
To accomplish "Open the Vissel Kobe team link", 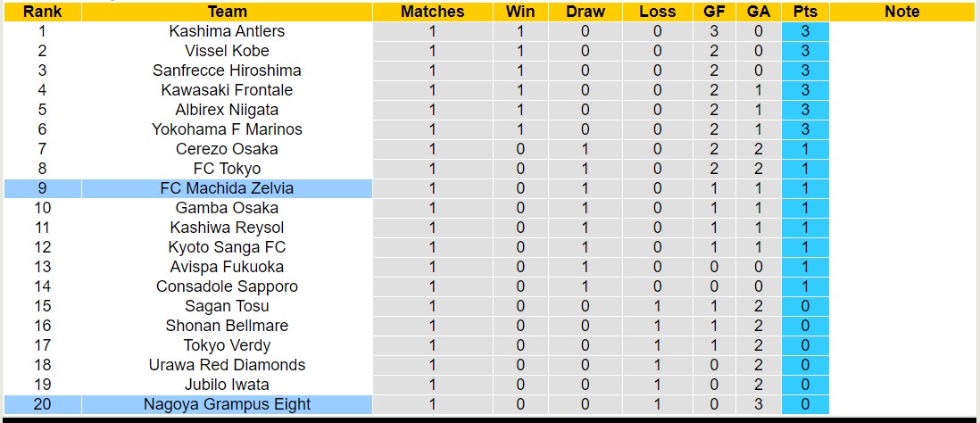I will pos(227,51).
